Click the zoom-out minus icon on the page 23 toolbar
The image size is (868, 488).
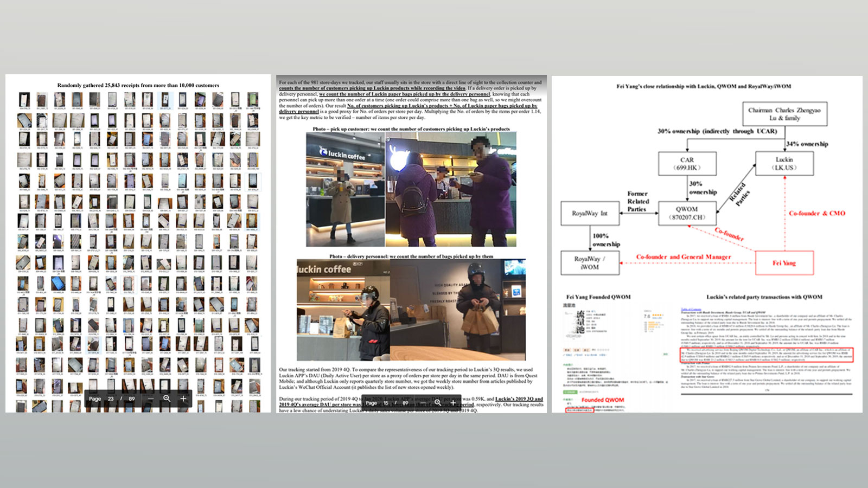(150, 399)
